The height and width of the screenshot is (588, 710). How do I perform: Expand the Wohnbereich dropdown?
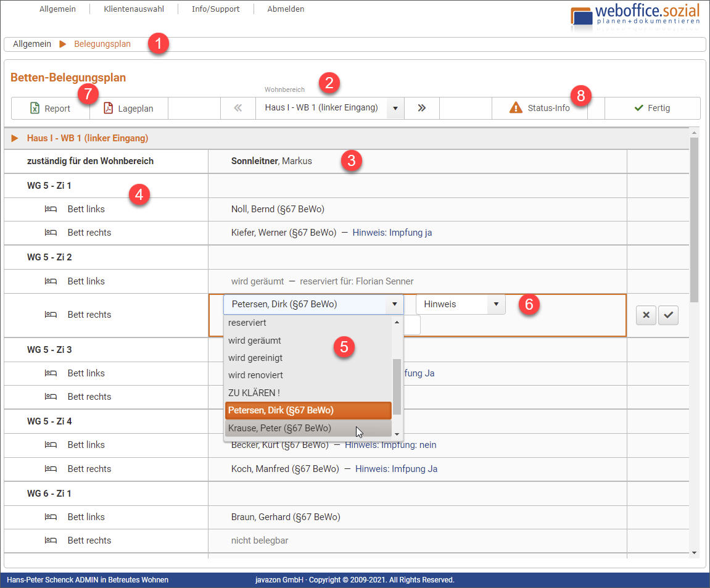(x=395, y=108)
